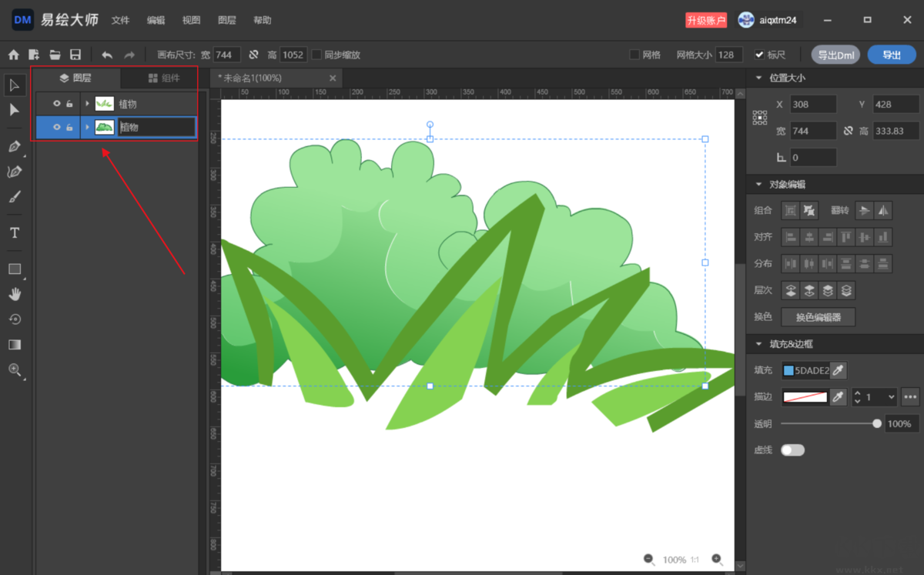Click the 导出 export button
Viewport: 924px width, 575px height.
(891, 55)
